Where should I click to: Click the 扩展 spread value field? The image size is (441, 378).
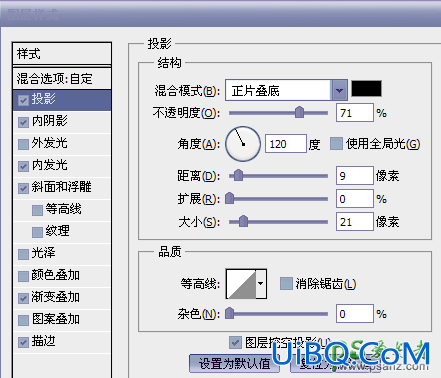tap(355, 199)
